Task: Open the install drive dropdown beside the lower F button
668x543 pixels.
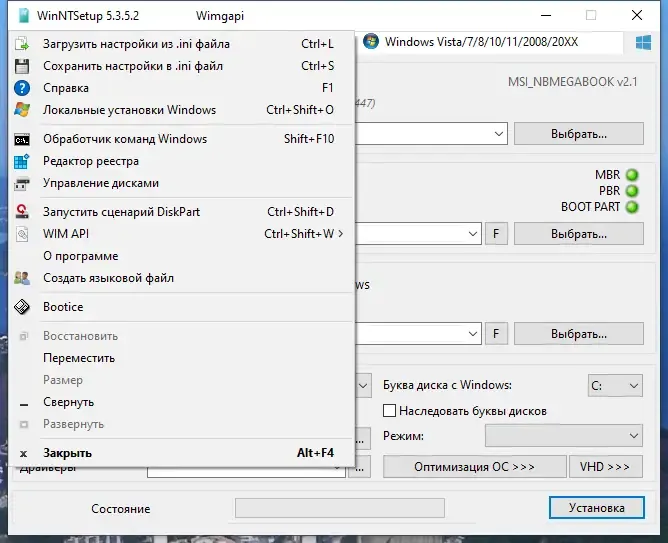Action: click(x=472, y=333)
